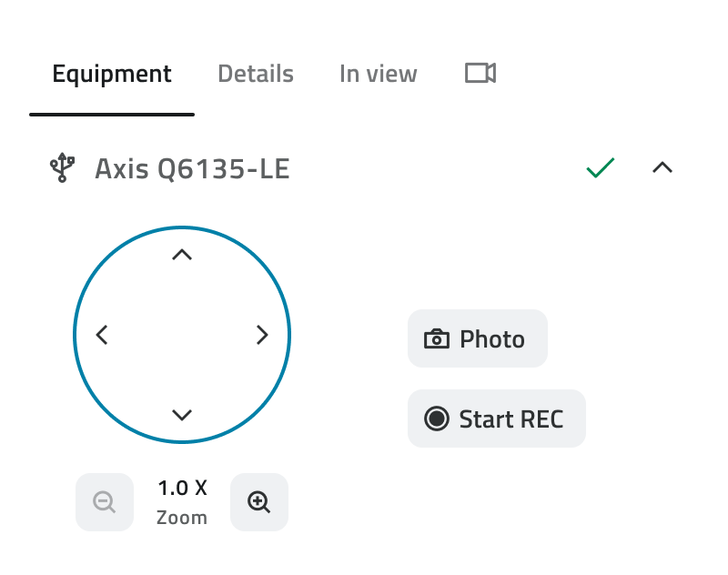This screenshot has width=728, height=575.
Task: Take a snapshot with the Photo button
Action: coord(478,338)
